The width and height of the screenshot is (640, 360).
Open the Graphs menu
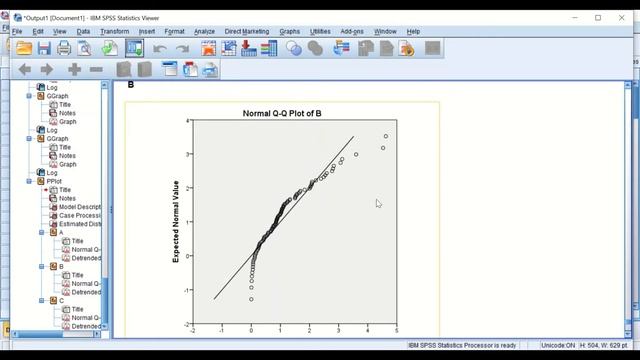[289, 31]
